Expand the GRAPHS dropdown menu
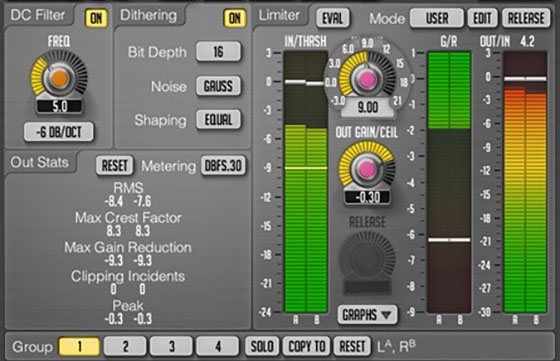560x361 pixels. click(367, 315)
